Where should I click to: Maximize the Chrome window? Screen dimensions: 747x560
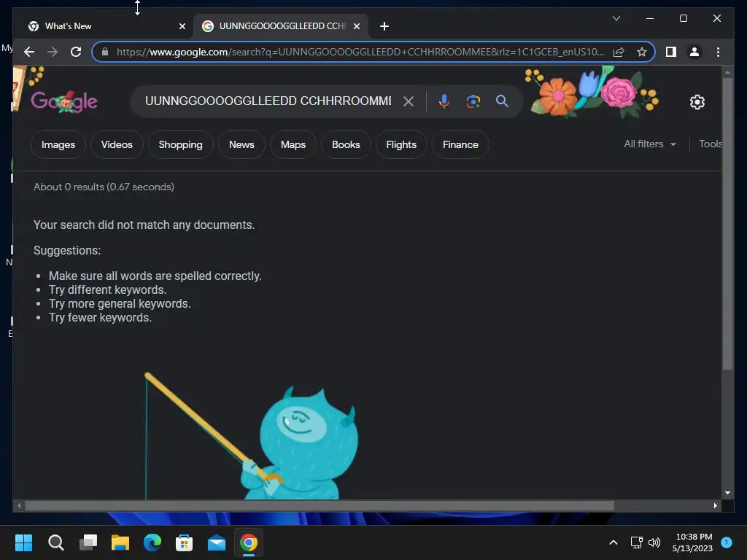(683, 18)
